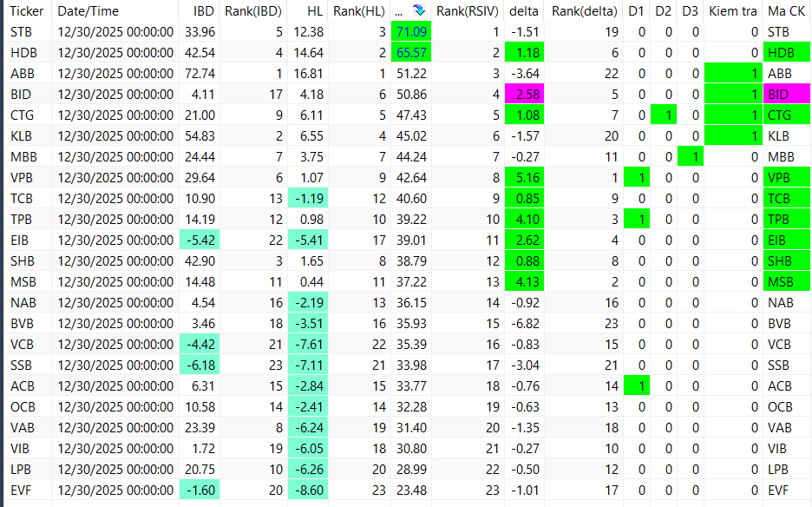The height and width of the screenshot is (507, 812).
Task: Select the BID ticker in the Ticker column
Action: click(21, 95)
